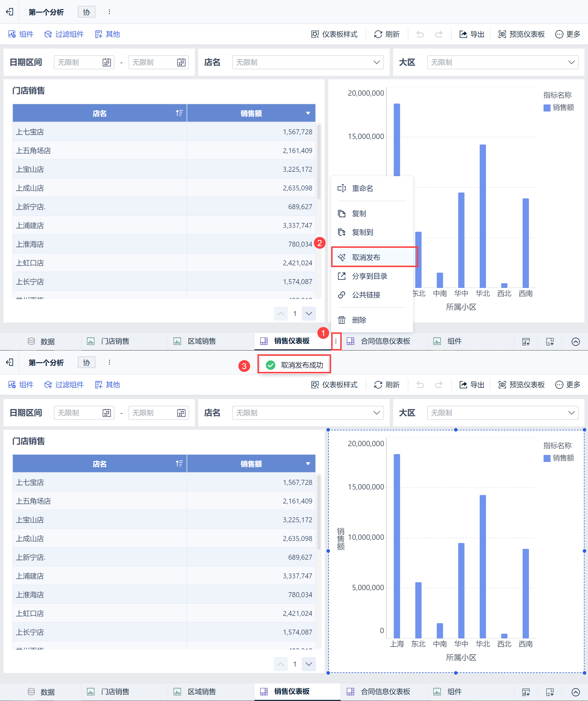Expand the 大区 filter dropdown in top panel
Viewport: 588px width, 701px height.
[x=571, y=62]
